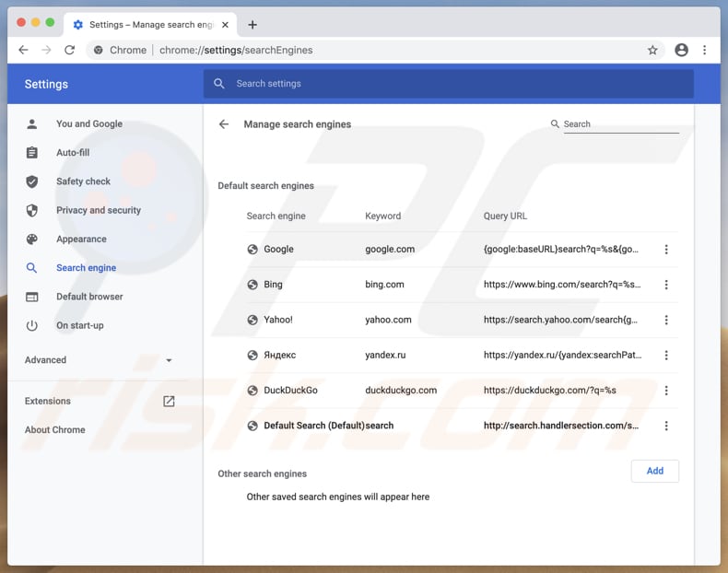This screenshot has width=728, height=573.
Task: Click the Add search engine button
Action: pyautogui.click(x=654, y=471)
